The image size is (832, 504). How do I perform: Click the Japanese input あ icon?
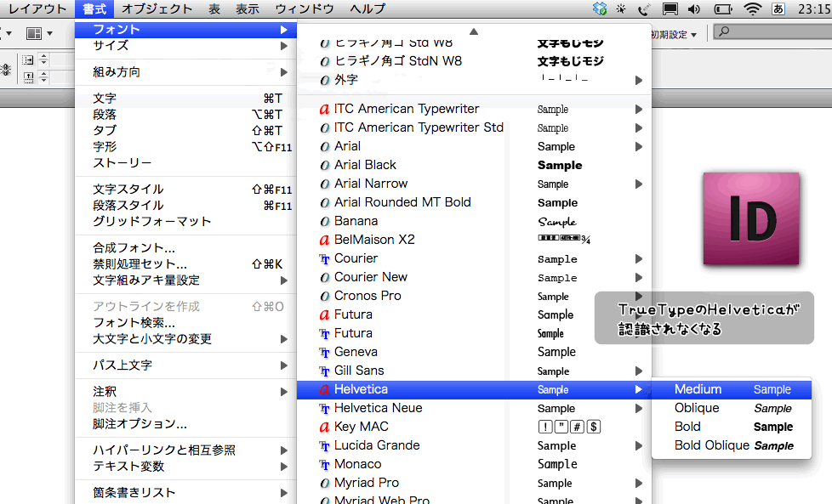(778, 9)
